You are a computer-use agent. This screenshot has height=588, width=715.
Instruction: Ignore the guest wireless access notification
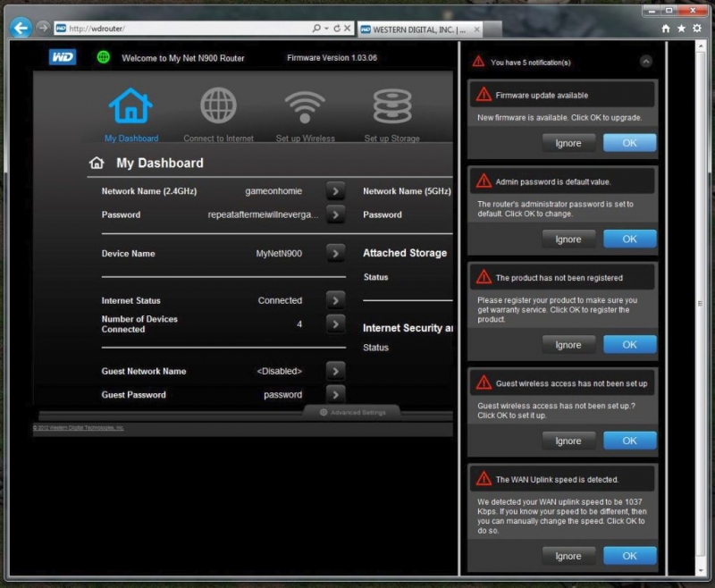568,441
